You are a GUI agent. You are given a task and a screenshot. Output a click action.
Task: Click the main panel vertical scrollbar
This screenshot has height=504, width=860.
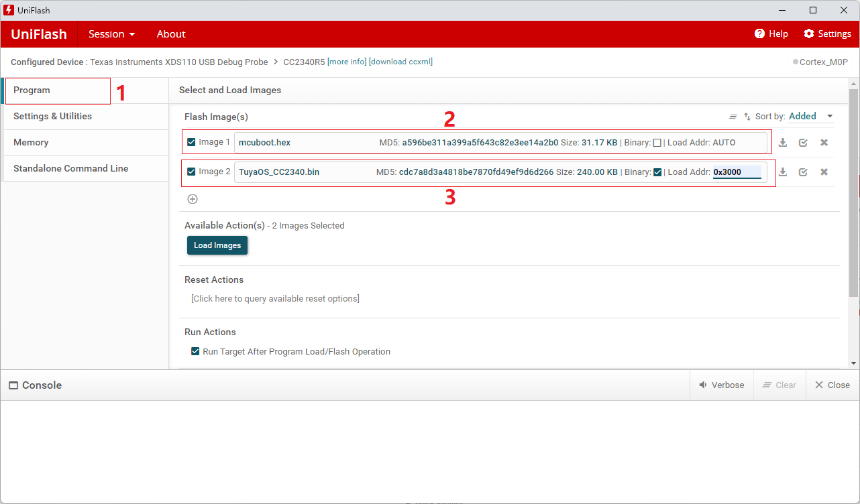(853, 193)
